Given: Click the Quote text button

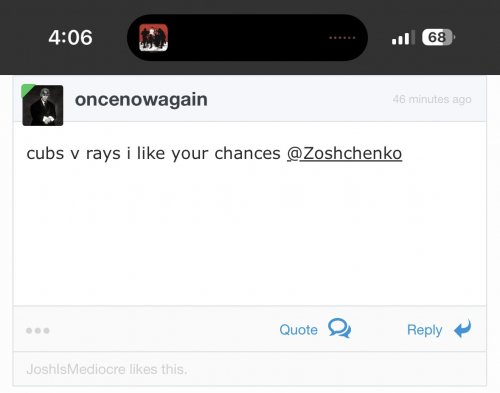Looking at the screenshot, I should (x=298, y=330).
